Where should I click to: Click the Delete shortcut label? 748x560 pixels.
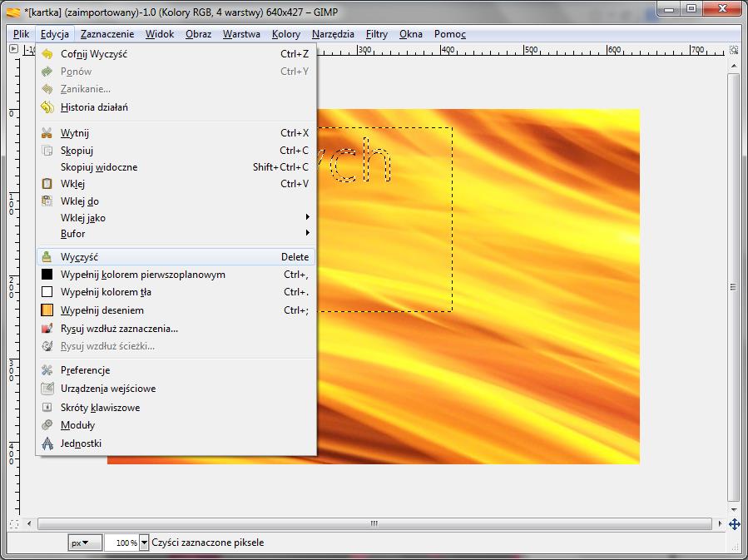(x=295, y=257)
